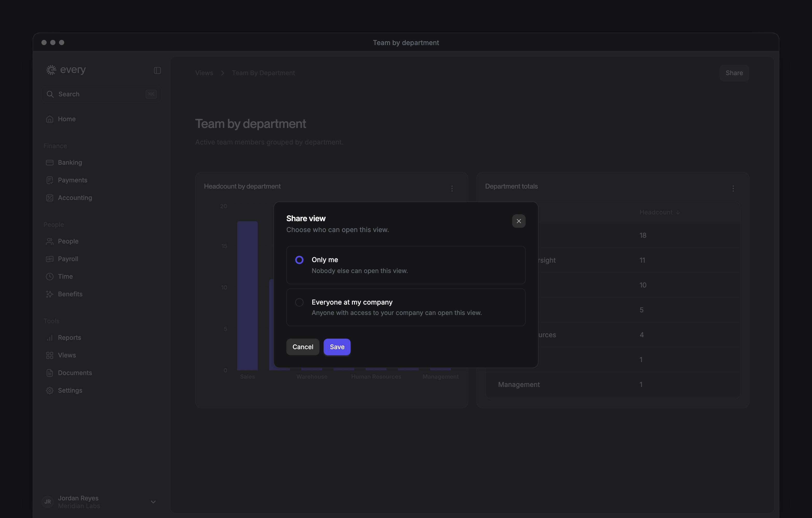Screen dimensions: 812x518
Task: Click the headcount value 18
Action: pyautogui.click(x=643, y=235)
